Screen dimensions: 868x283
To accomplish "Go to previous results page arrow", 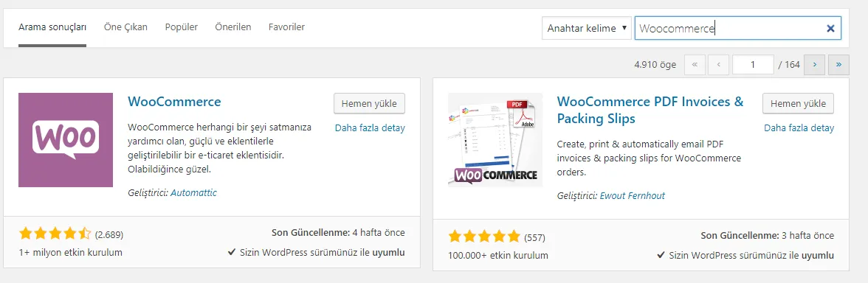I will pos(719,65).
